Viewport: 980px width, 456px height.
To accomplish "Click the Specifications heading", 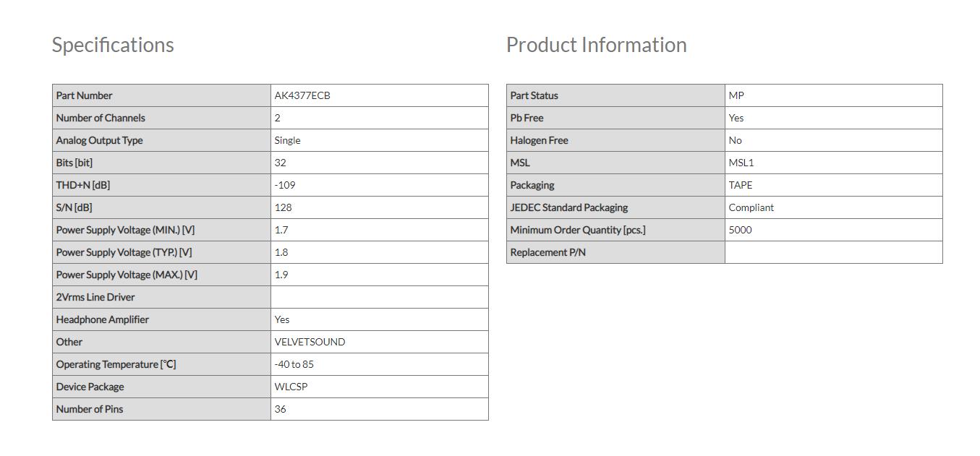I will click(x=113, y=45).
